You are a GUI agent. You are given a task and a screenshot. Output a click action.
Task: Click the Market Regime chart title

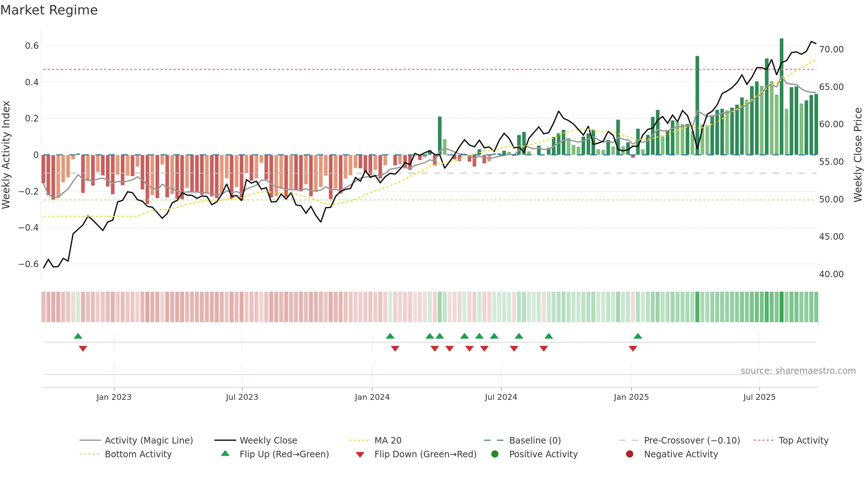click(x=49, y=10)
